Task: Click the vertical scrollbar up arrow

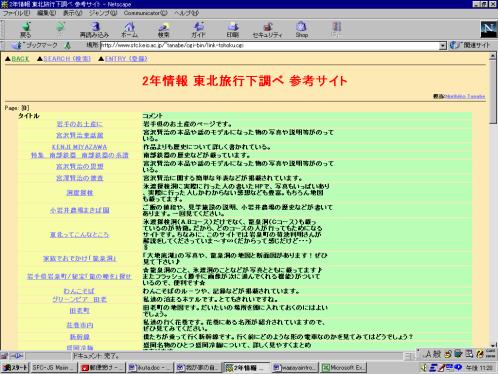Action: pyautogui.click(x=493, y=57)
